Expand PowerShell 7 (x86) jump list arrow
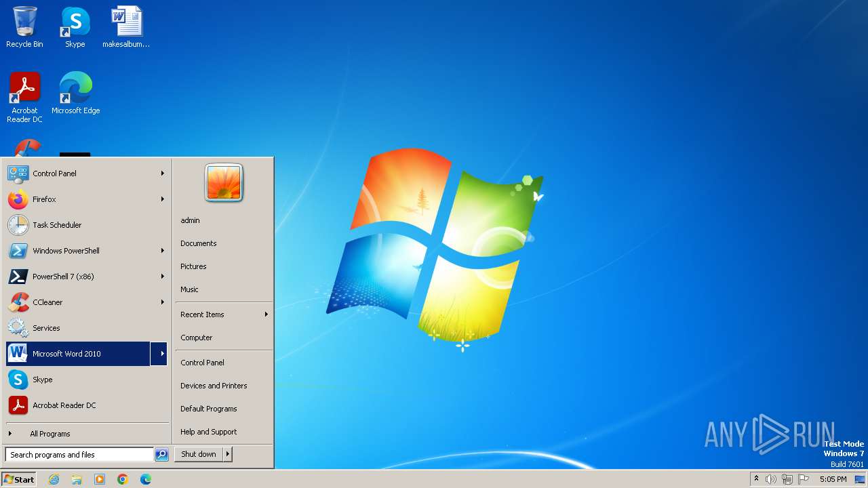 (162, 277)
